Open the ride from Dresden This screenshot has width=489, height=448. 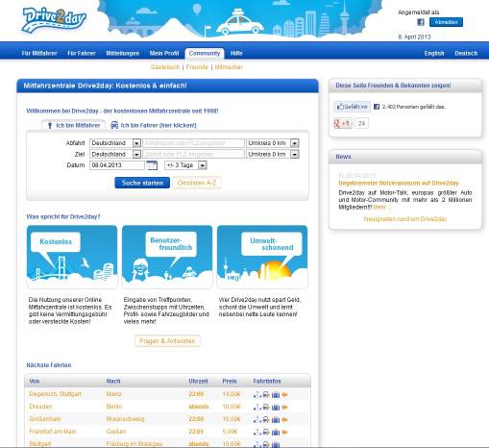(40, 407)
